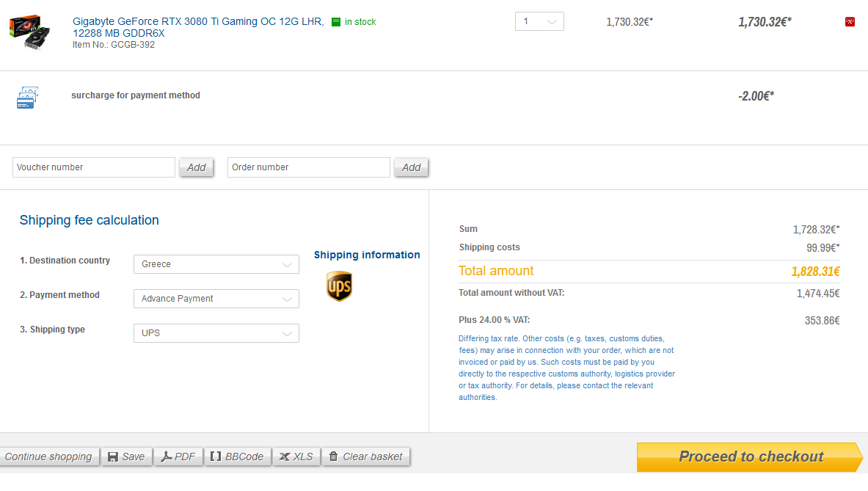Add the order number with its Add button
Screen dimensions: 868x491
point(411,167)
